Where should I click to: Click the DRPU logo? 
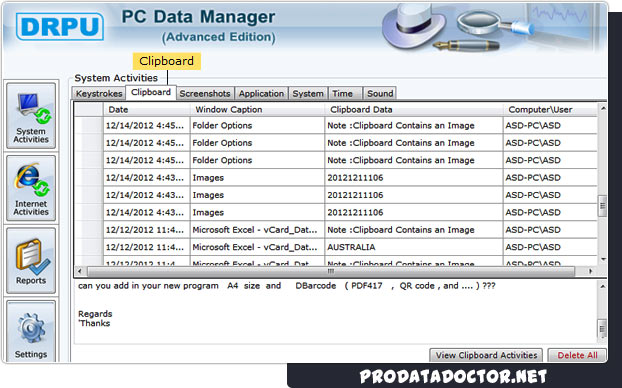tap(60, 26)
